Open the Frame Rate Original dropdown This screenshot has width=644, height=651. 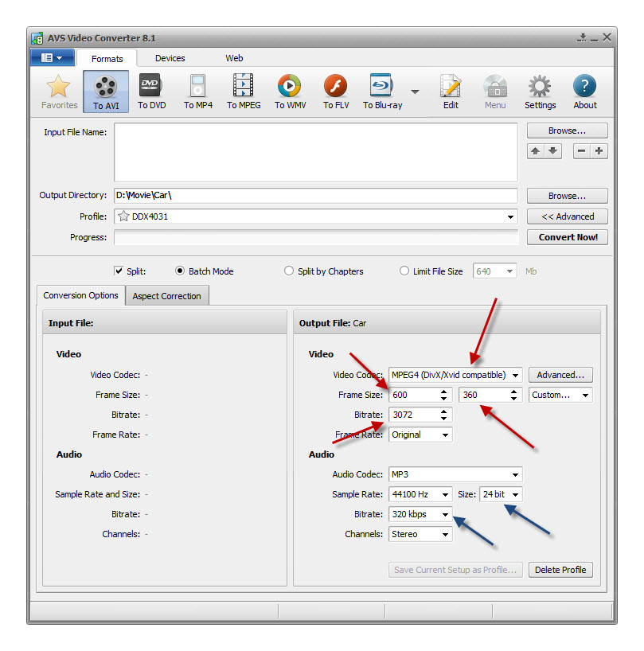click(420, 435)
